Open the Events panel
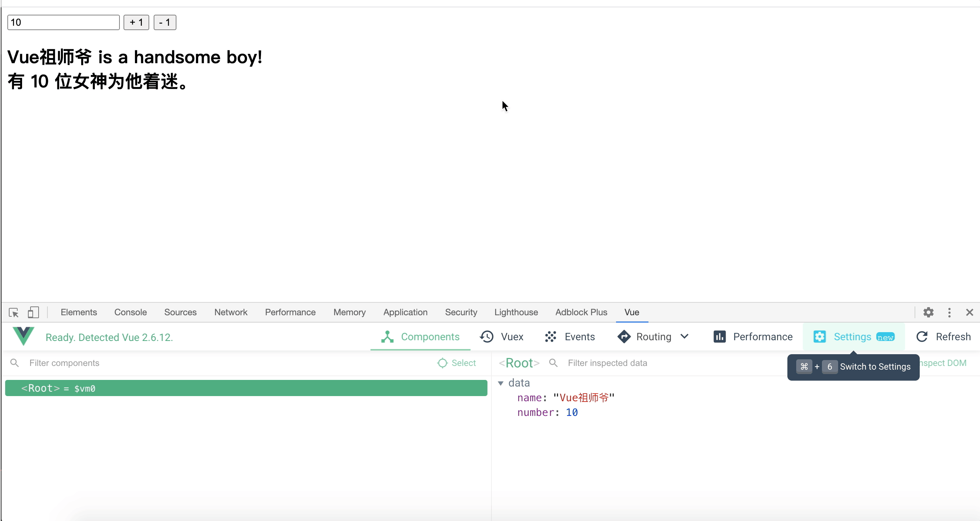The width and height of the screenshot is (980, 521). 569,337
